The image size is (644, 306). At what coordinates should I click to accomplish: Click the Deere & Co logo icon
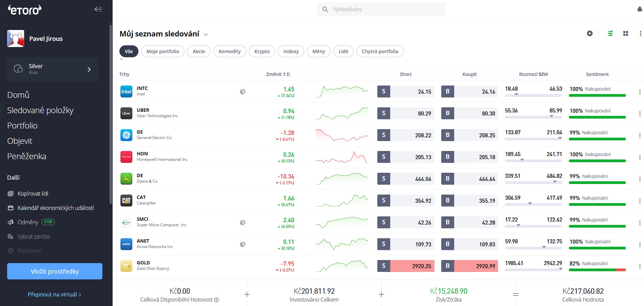click(x=127, y=179)
